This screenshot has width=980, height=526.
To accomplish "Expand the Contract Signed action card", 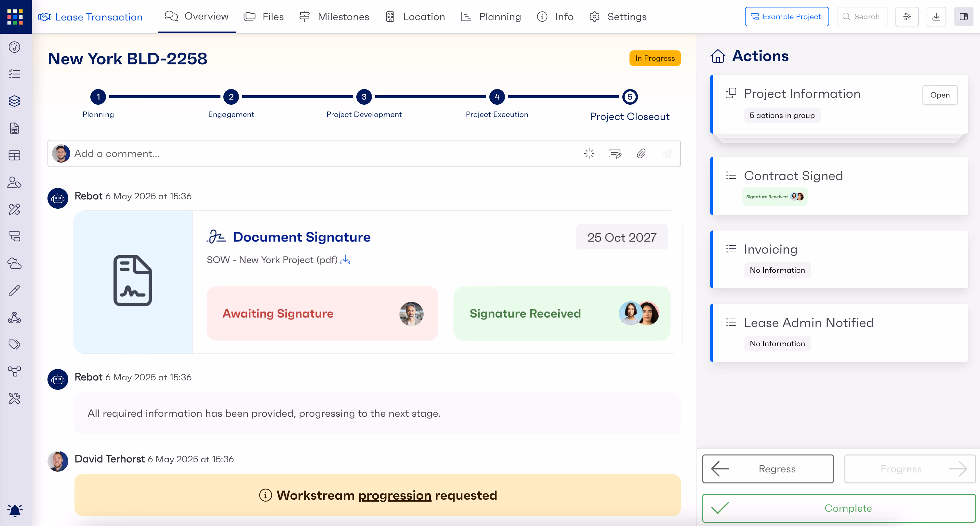I will (793, 176).
